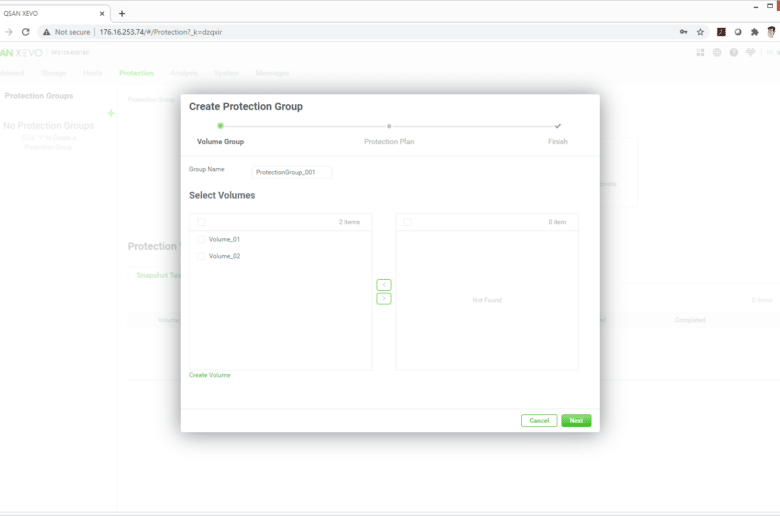Image resolution: width=780 pixels, height=516 pixels.
Task: Open a new browser tab
Action: 122,13
